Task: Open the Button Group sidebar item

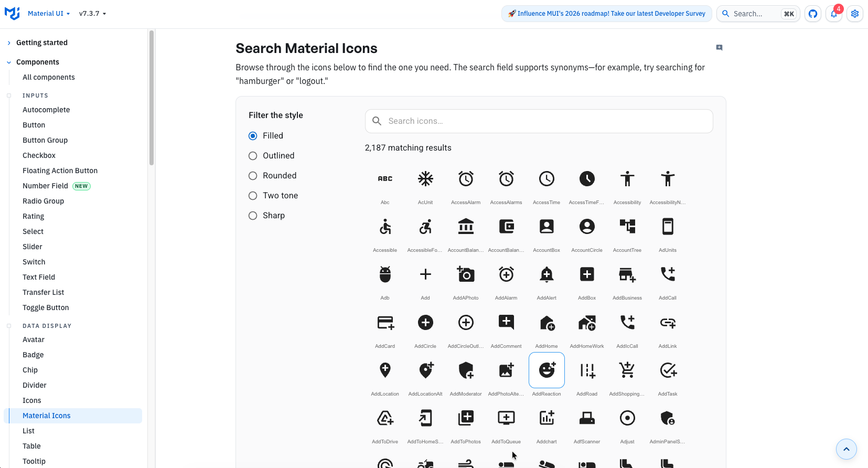Action: tap(45, 140)
